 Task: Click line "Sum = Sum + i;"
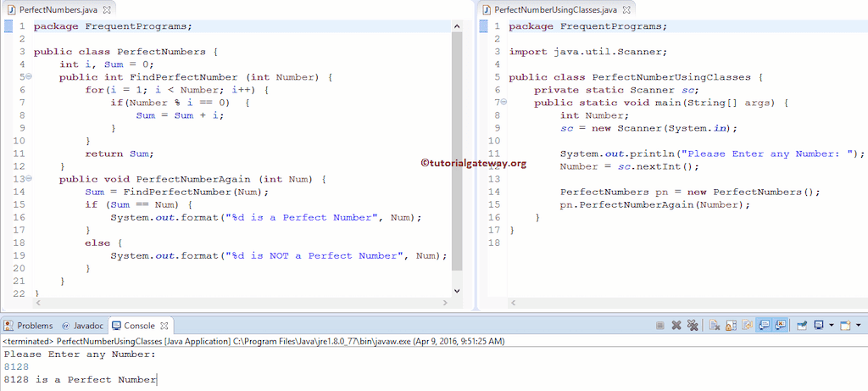[x=180, y=115]
